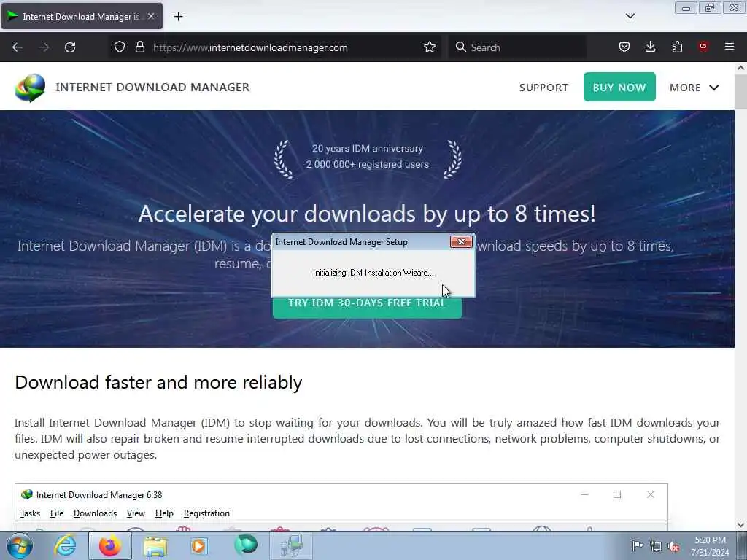Open the File menu in IDM screenshot
747x560 pixels.
(57, 513)
